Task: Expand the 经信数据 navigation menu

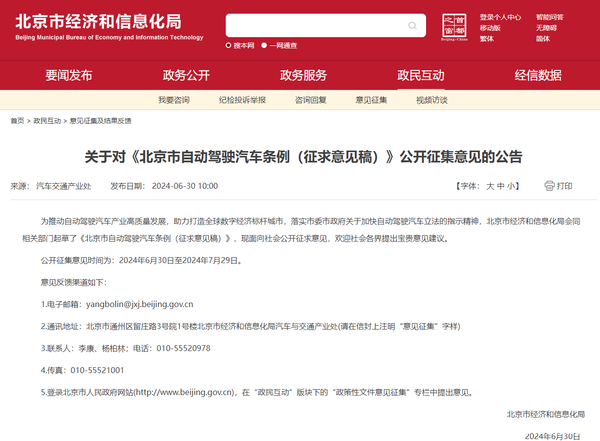Action: tap(537, 75)
